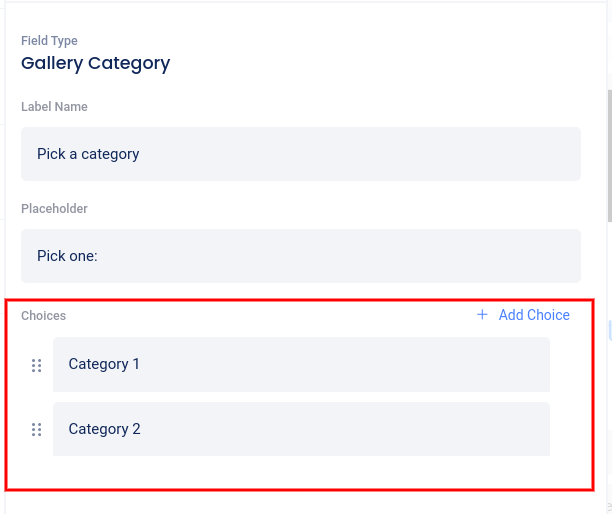Edit the Category 2 choice field
612x514 pixels.
coord(300,430)
